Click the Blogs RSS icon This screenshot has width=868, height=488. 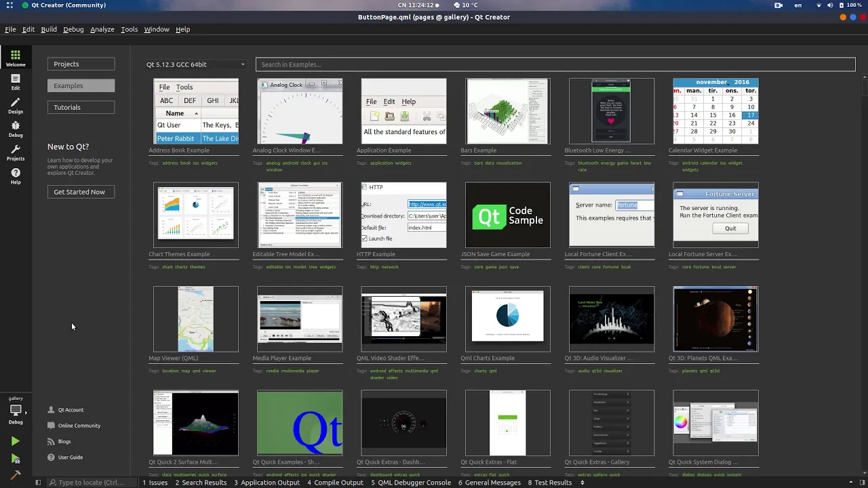[51, 441]
